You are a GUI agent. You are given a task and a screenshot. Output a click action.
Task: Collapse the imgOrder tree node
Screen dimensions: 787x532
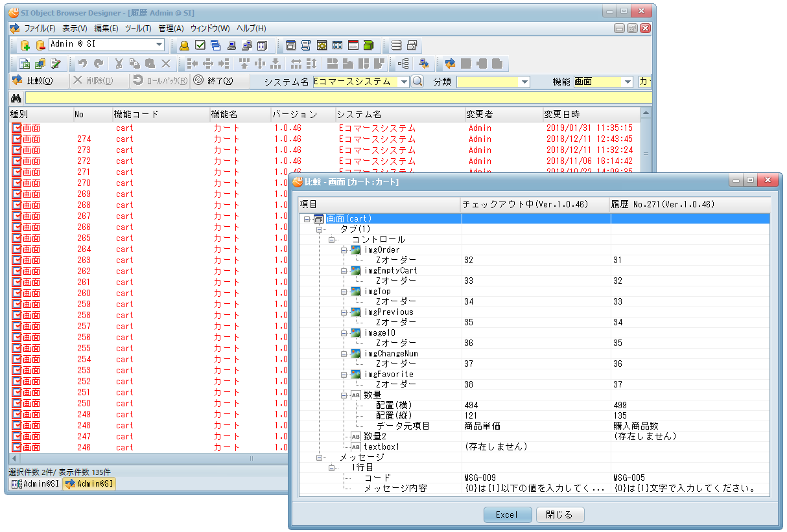(344, 250)
